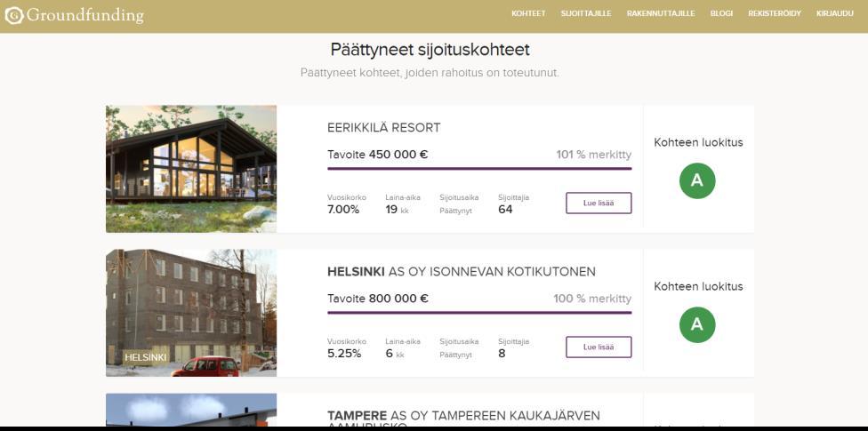
Task: Click the 100 % merkitty label
Action: coord(592,299)
